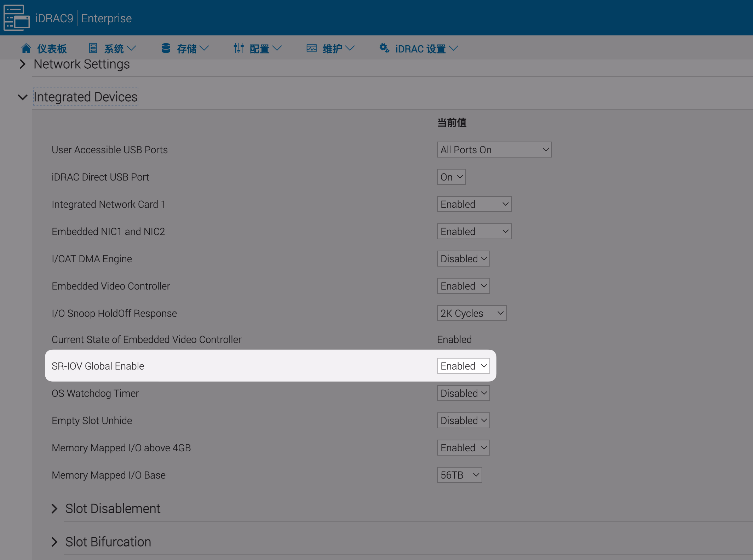Click the Configuration sliders icon
This screenshot has width=753, height=560.
[x=239, y=48]
